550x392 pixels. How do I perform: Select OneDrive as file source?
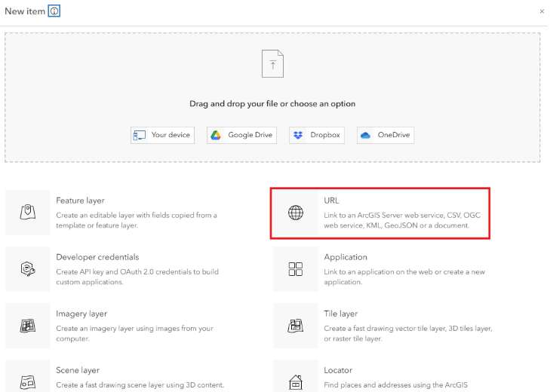[386, 135]
